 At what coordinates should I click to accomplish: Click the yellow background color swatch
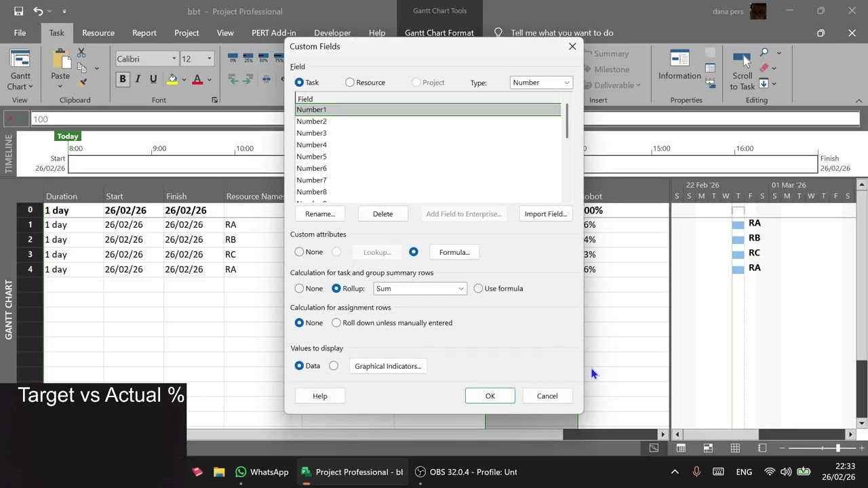coord(172,79)
